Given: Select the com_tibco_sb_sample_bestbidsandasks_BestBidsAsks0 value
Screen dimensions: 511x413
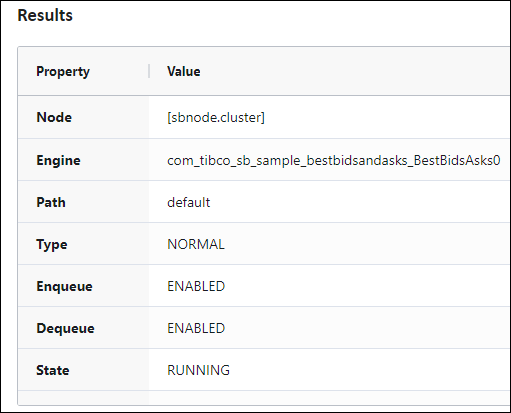Looking at the screenshot, I should coord(334,161).
